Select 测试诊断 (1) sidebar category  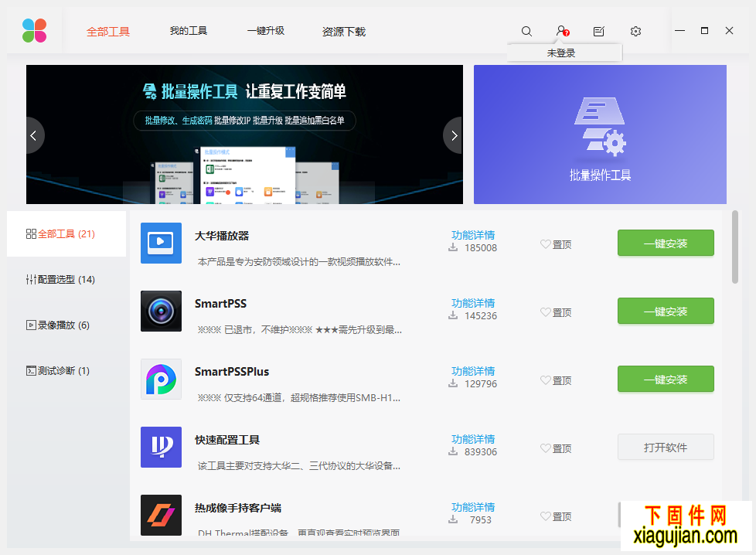coord(66,370)
